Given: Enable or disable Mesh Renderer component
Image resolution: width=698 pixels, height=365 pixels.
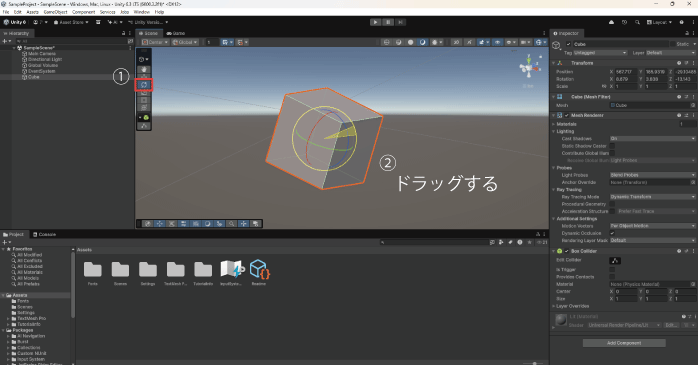Looking at the screenshot, I should click(567, 115).
